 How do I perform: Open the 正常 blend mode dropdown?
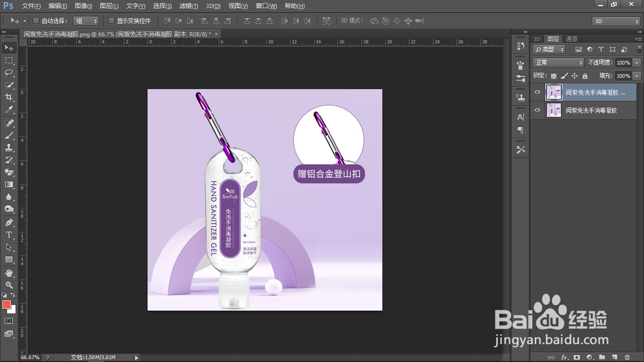click(559, 62)
